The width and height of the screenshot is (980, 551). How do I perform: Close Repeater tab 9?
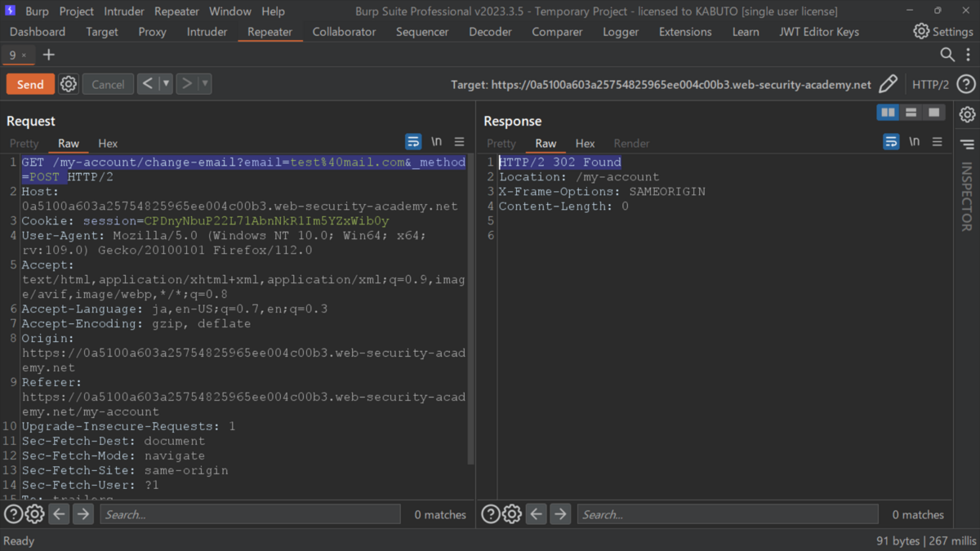(x=24, y=56)
